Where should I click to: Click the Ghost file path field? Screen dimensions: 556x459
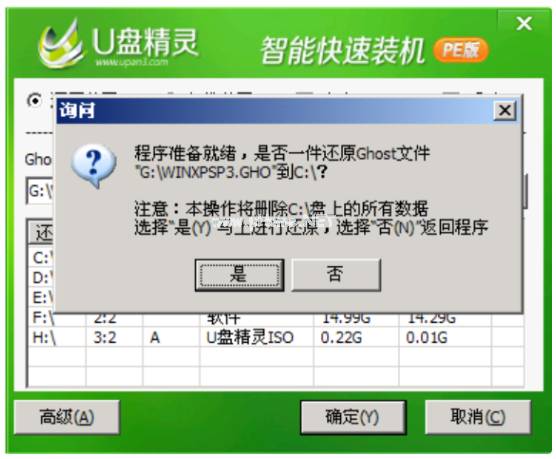click(40, 191)
